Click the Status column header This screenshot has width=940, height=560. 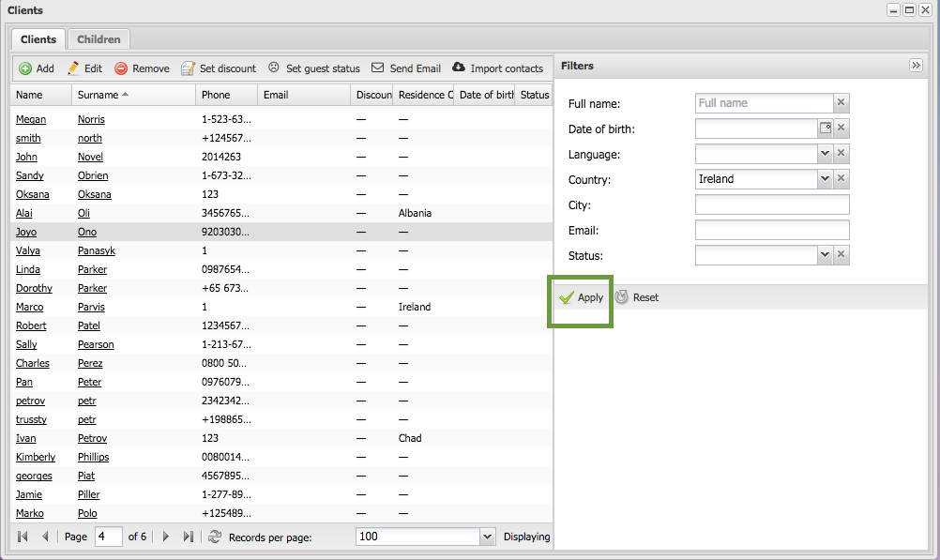[x=534, y=95]
